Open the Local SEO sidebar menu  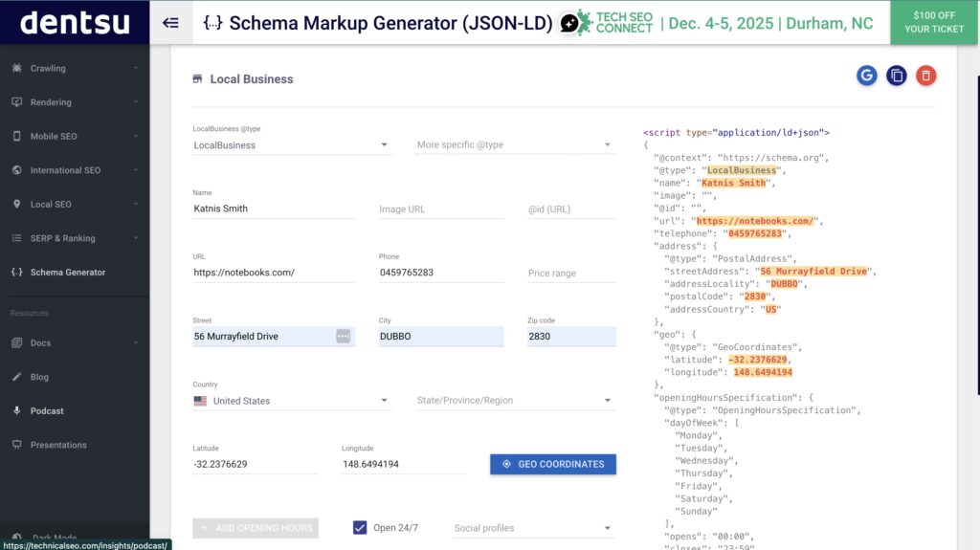tap(75, 204)
